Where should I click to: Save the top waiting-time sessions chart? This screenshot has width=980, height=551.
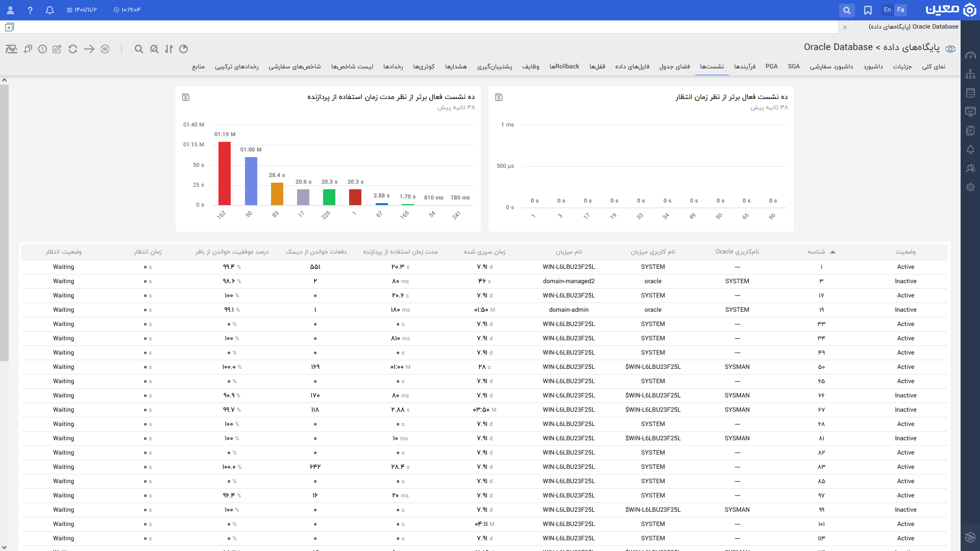(499, 97)
